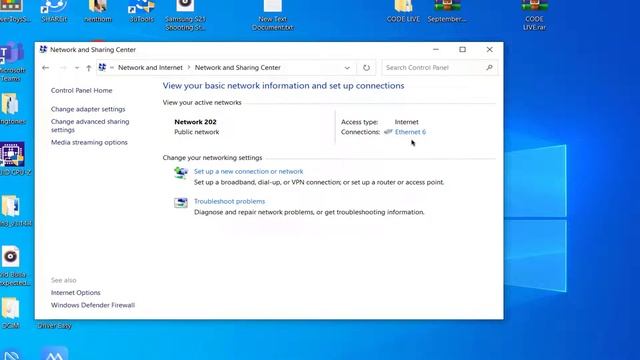Select the Microsoft Teams desktop icon
Image resolution: width=640 pixels, height=360 pixels.
click(12, 62)
